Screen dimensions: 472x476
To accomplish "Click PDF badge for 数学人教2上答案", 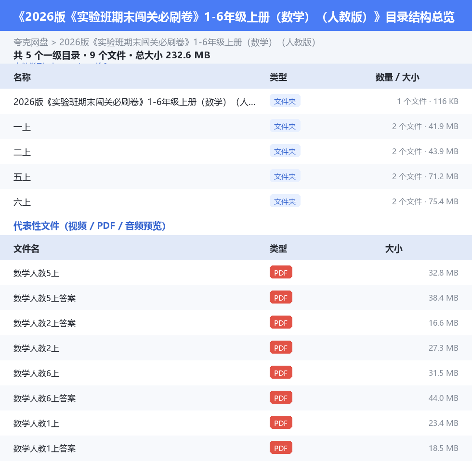I will point(281,322).
